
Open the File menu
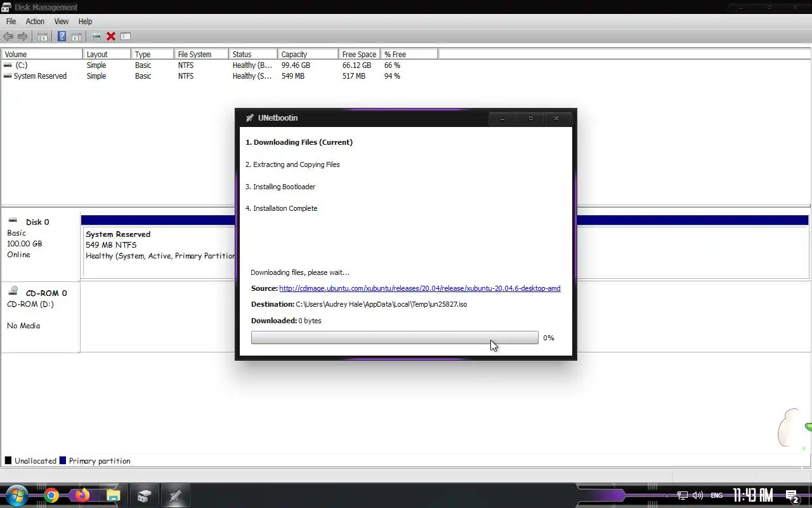click(x=11, y=22)
